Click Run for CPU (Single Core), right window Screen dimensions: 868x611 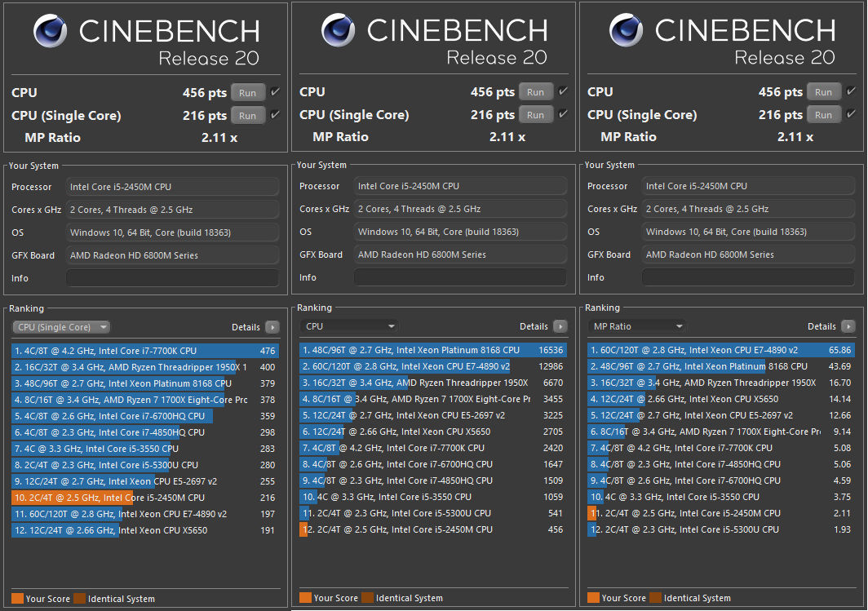[823, 114]
